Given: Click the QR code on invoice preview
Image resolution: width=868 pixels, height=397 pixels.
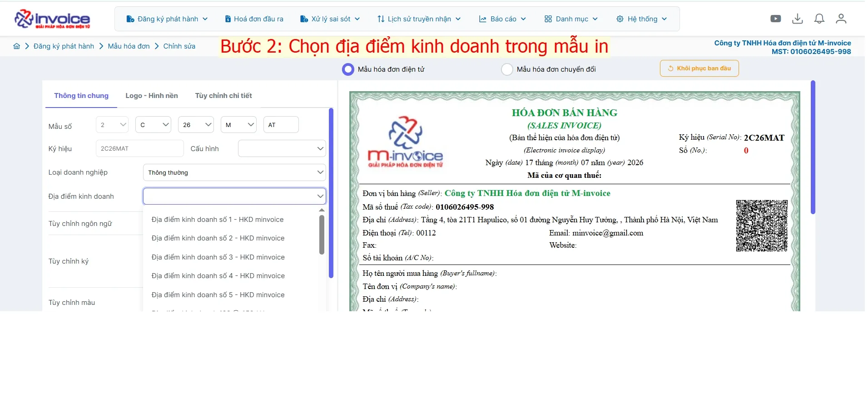Looking at the screenshot, I should pos(762,225).
